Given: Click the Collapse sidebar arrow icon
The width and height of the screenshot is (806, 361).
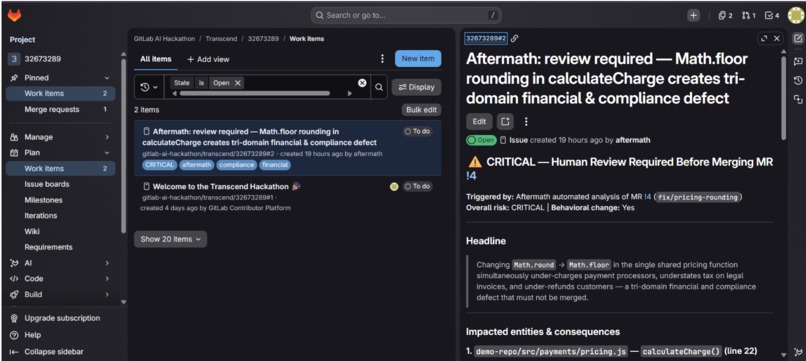Looking at the screenshot, I should tap(14, 352).
